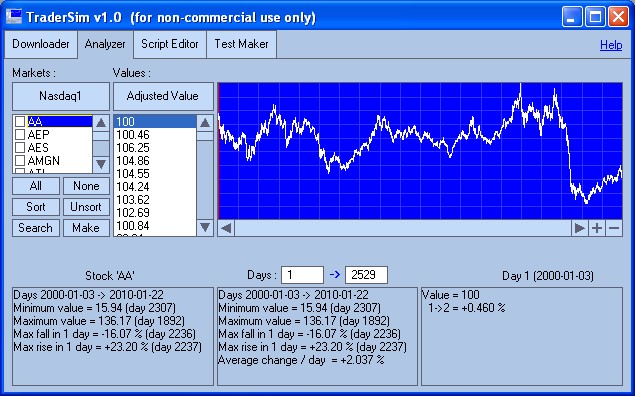Check the AA stock checkbox
The image size is (635, 396).
[20, 121]
